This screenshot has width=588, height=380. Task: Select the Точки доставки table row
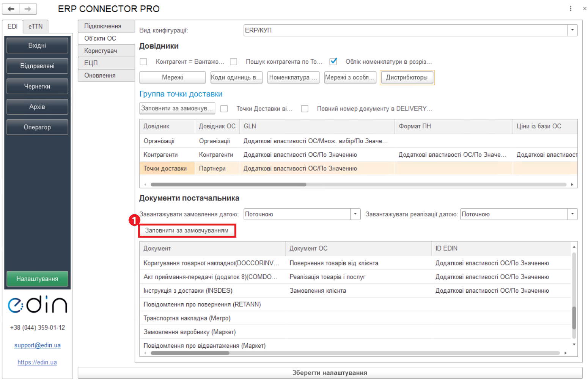click(x=165, y=169)
